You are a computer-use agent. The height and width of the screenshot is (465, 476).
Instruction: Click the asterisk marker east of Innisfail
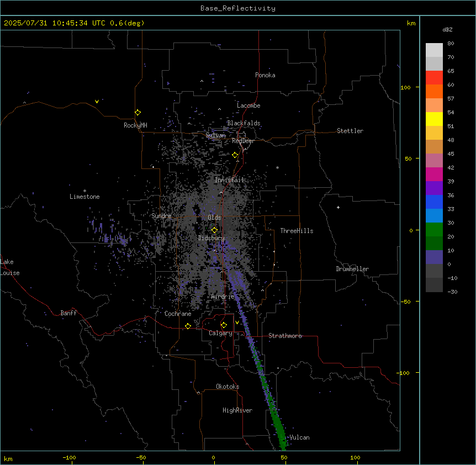click(277, 167)
